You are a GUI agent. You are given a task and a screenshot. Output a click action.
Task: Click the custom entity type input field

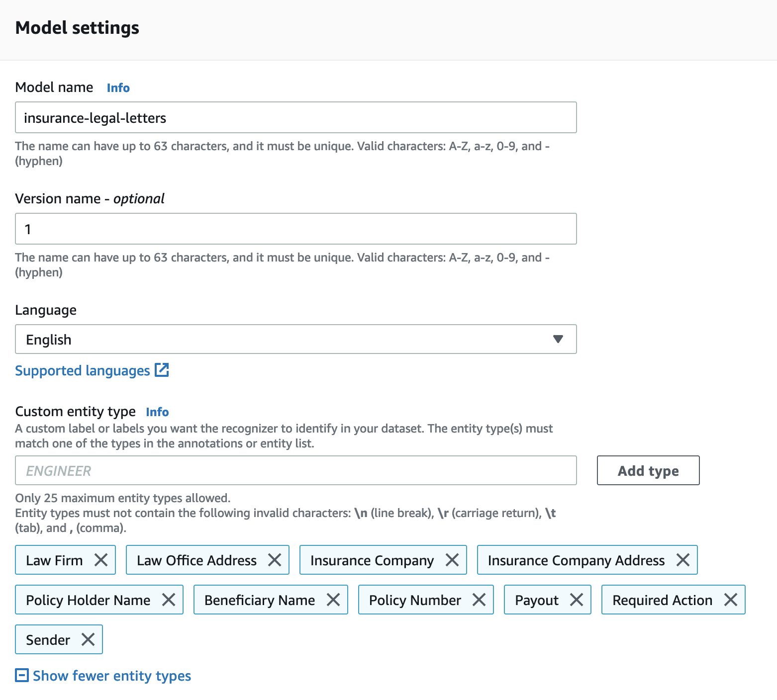pyautogui.click(x=295, y=471)
